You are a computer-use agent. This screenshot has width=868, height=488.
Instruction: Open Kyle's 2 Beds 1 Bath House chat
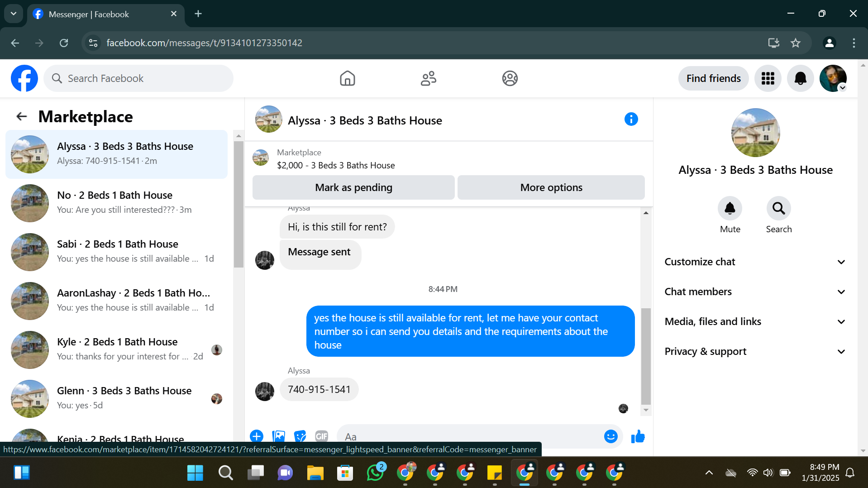117,350
